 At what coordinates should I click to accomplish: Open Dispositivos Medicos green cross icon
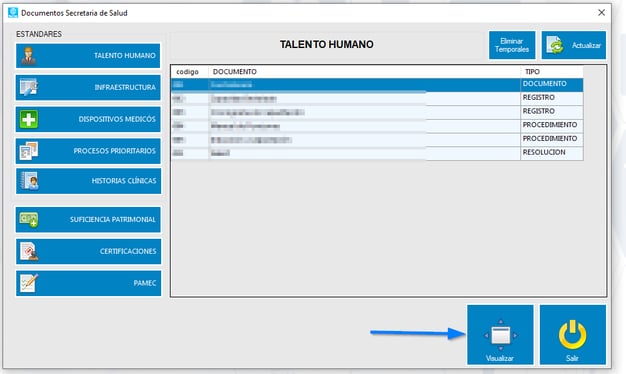coord(28,119)
